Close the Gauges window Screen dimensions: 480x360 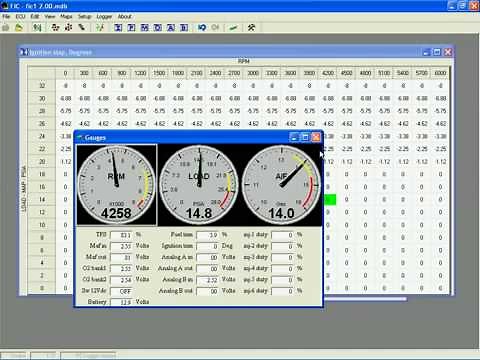[316, 137]
